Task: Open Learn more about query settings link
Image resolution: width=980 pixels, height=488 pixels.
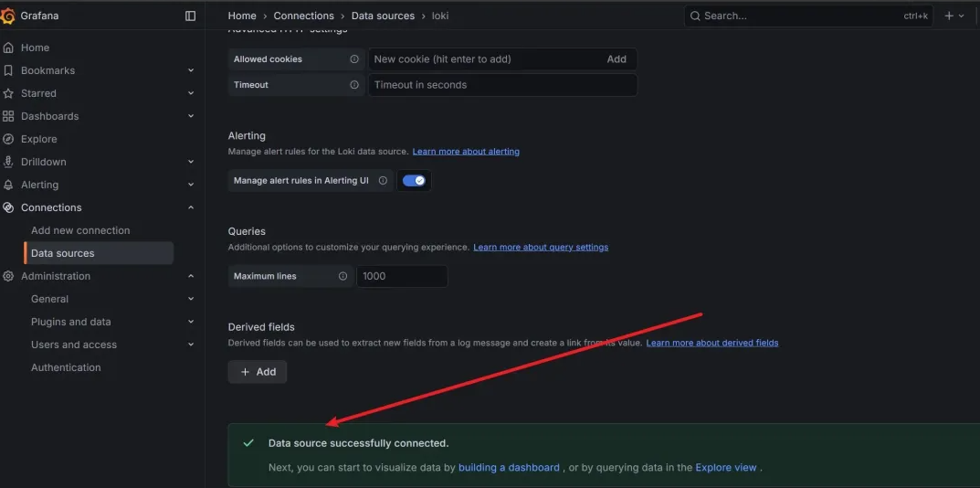Action: (541, 247)
